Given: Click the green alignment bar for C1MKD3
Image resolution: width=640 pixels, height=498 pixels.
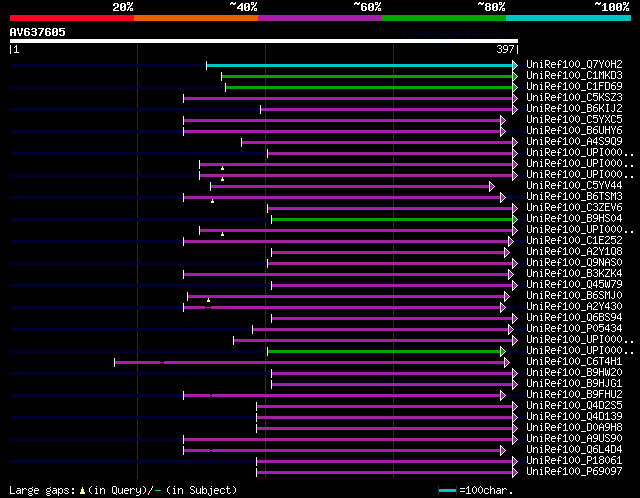Looking at the screenshot, I should pos(367,76).
